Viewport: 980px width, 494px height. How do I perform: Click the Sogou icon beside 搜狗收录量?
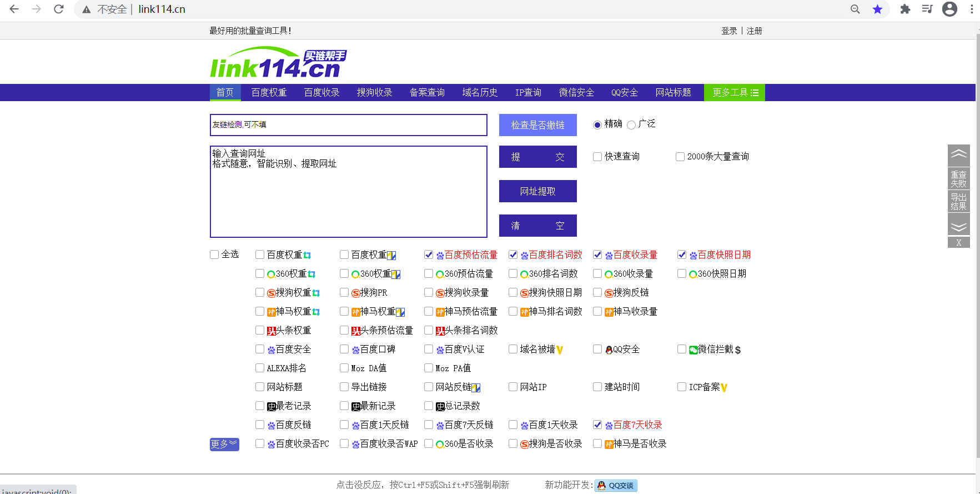click(x=440, y=293)
